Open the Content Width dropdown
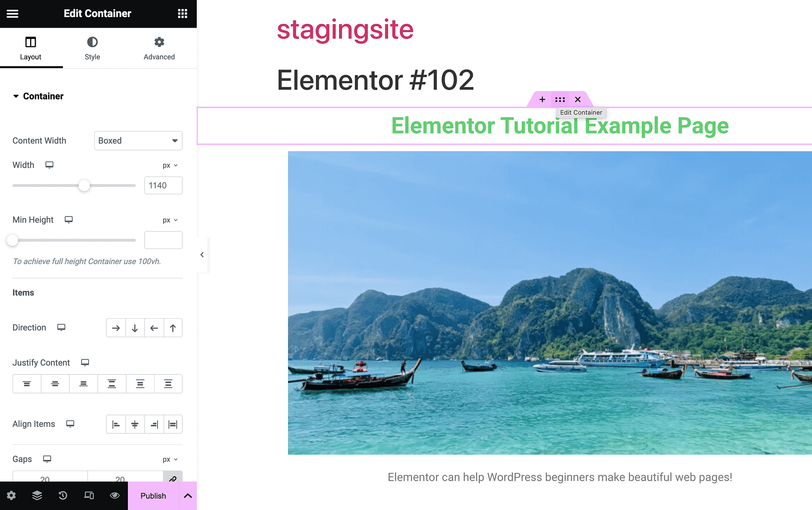Image resolution: width=812 pixels, height=510 pixels. click(x=138, y=140)
